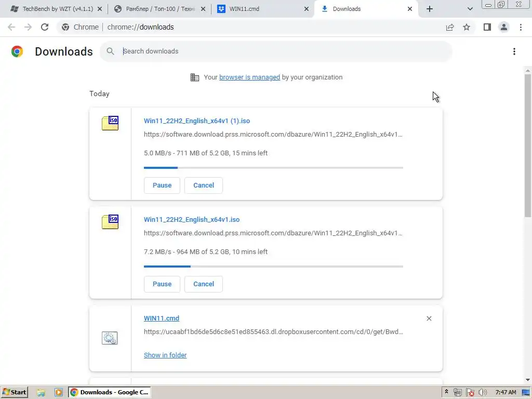Click the Downloads - Google Chrome taskbar button
532x399 pixels.
point(110,392)
